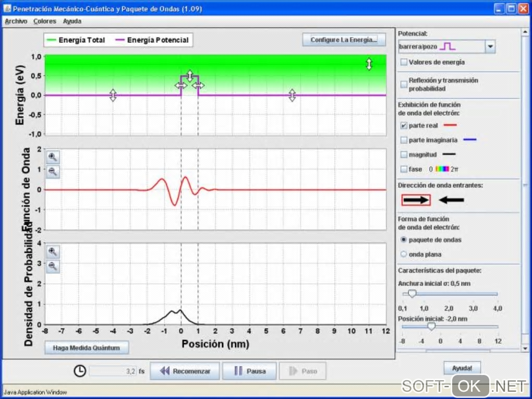Uncheck the parte real checkbox
The height and width of the screenshot is (399, 532).
coord(404,126)
